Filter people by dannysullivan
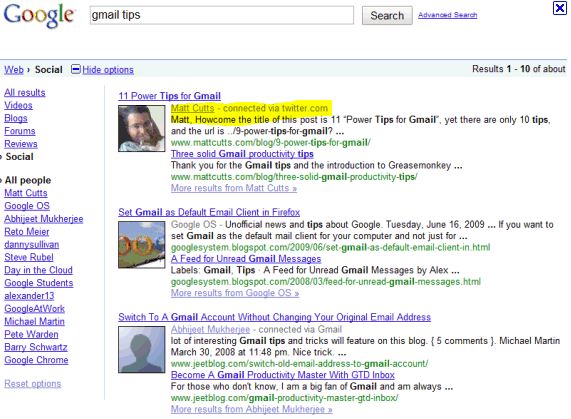Screen dimensions: 571x419 (32, 245)
